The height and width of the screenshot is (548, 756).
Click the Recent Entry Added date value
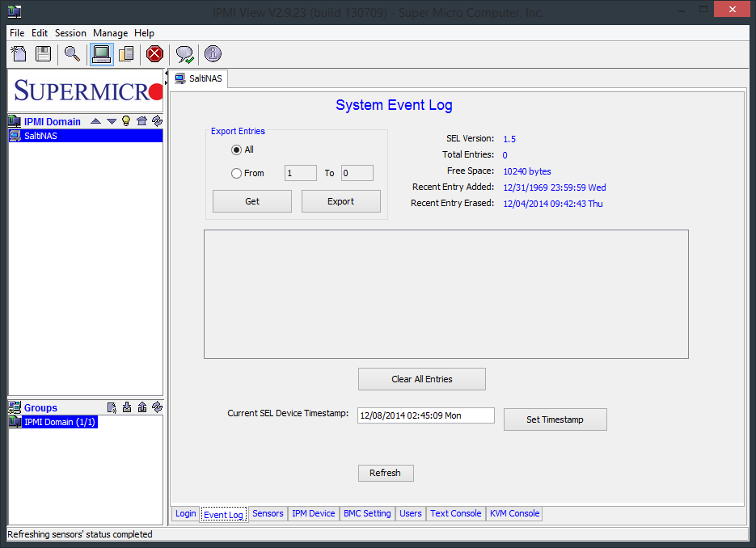[555, 188]
